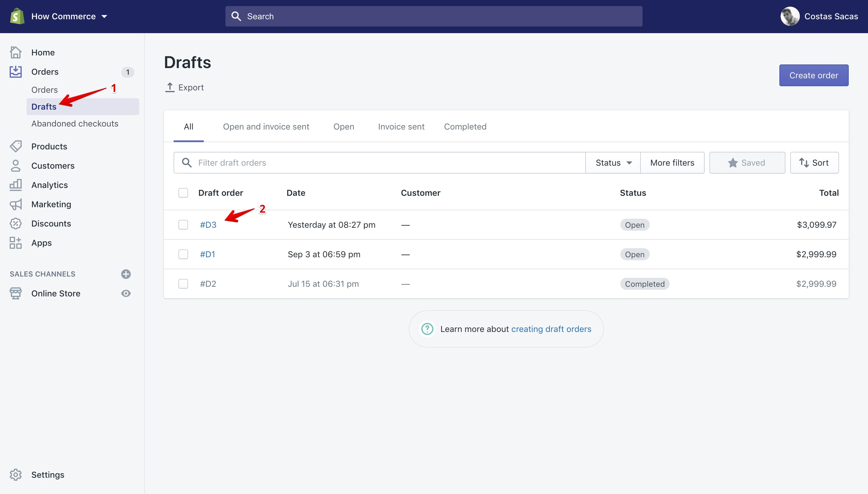Click the Products tag icon
The width and height of the screenshot is (868, 494).
tap(16, 146)
